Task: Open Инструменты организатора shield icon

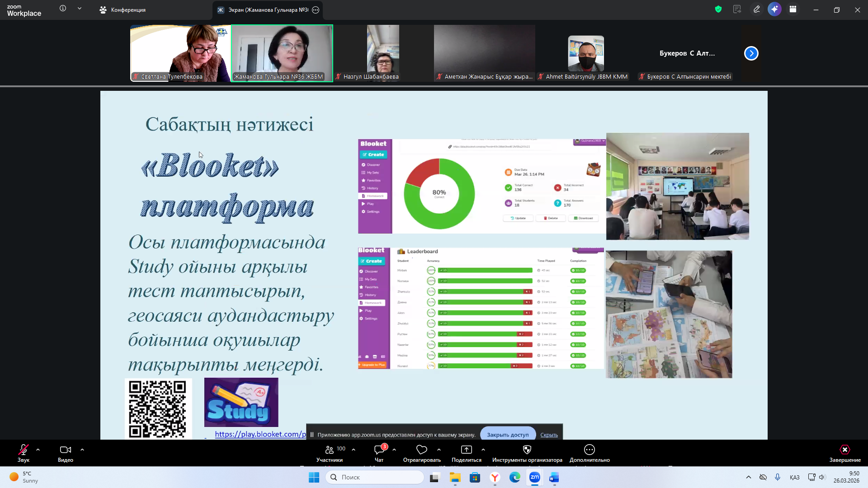Action: click(527, 450)
